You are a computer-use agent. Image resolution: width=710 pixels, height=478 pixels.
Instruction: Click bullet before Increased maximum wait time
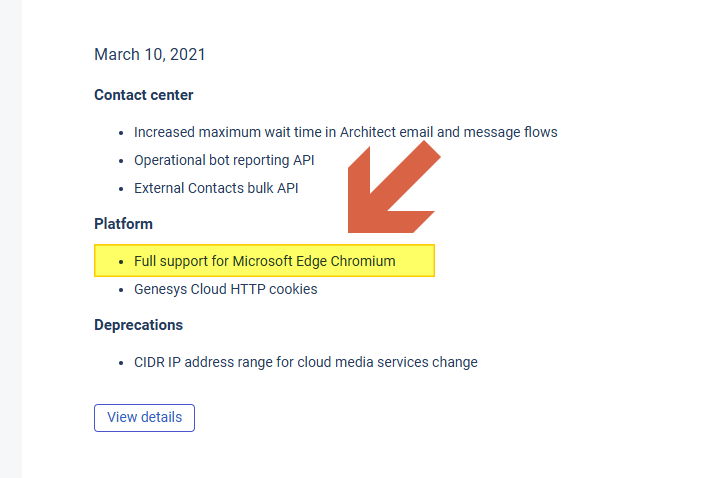coord(121,133)
